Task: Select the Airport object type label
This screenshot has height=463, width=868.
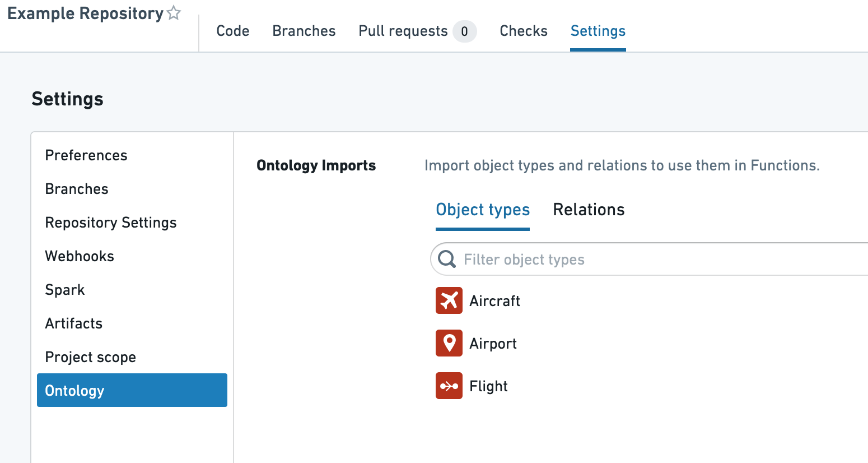Action: click(x=493, y=344)
